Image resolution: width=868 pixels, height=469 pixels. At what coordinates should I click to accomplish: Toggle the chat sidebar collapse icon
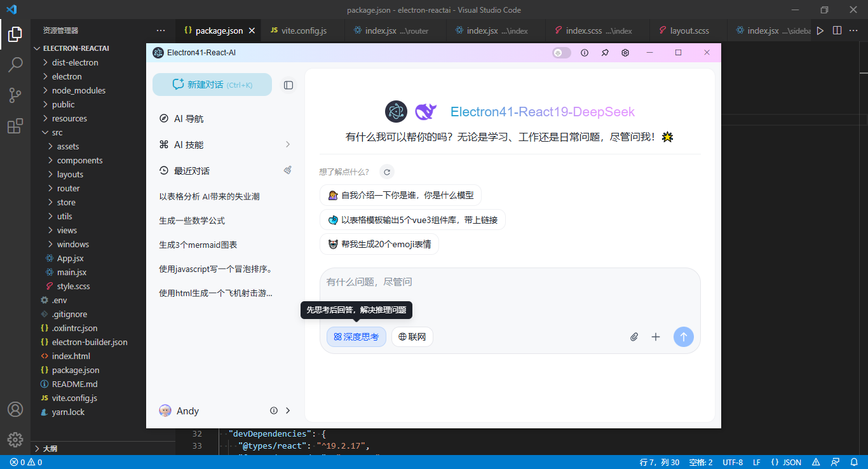pos(288,85)
